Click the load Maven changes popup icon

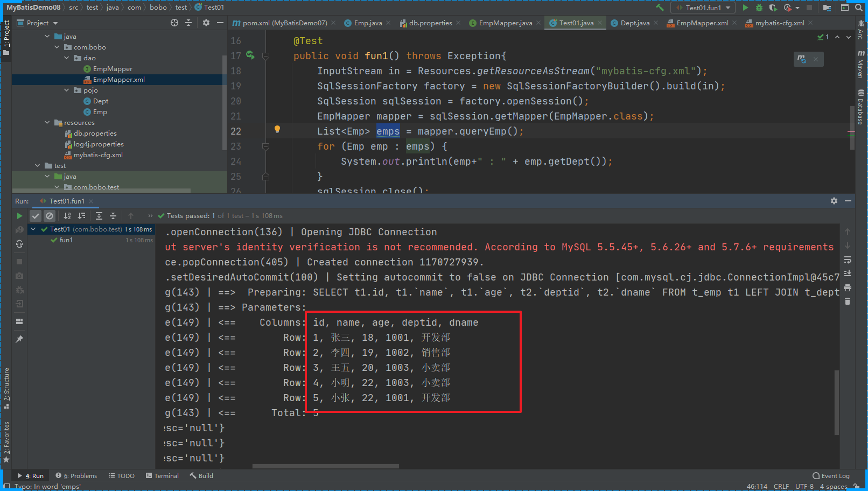click(x=802, y=59)
